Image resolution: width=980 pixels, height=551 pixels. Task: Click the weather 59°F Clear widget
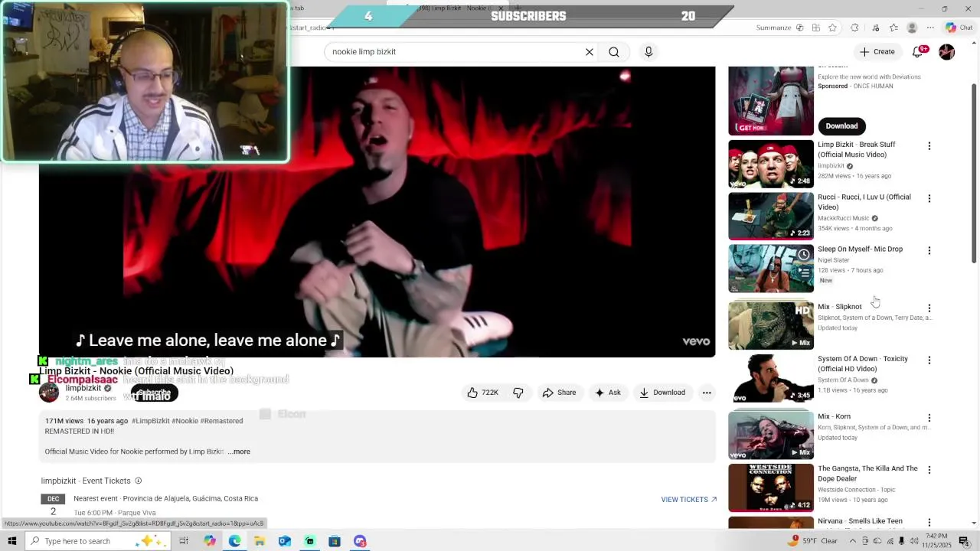[x=814, y=541]
